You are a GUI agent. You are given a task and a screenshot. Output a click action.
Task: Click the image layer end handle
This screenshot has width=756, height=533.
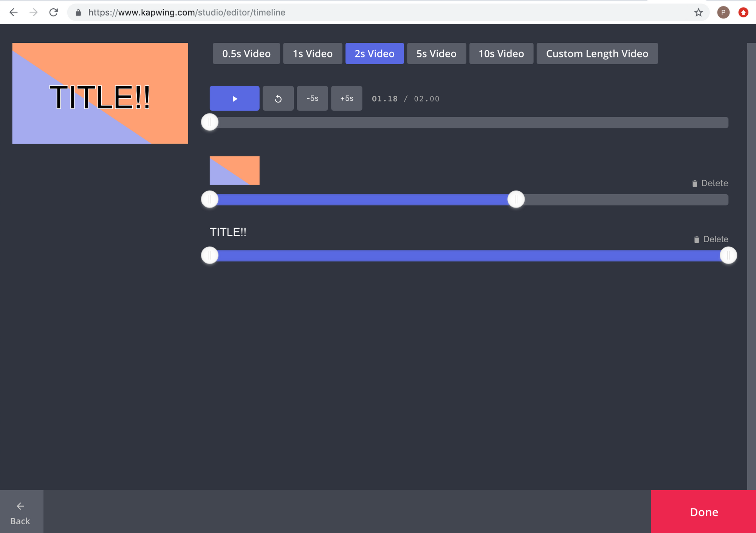(516, 199)
